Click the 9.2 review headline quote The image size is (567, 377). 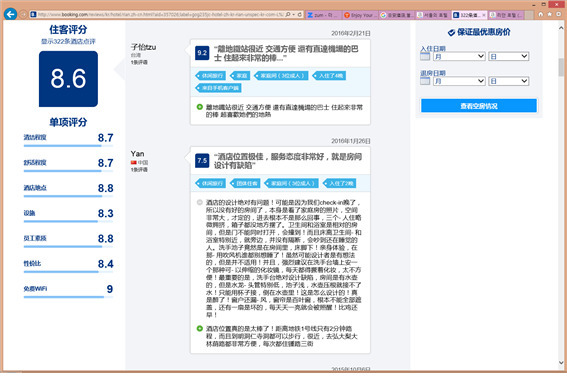point(286,53)
